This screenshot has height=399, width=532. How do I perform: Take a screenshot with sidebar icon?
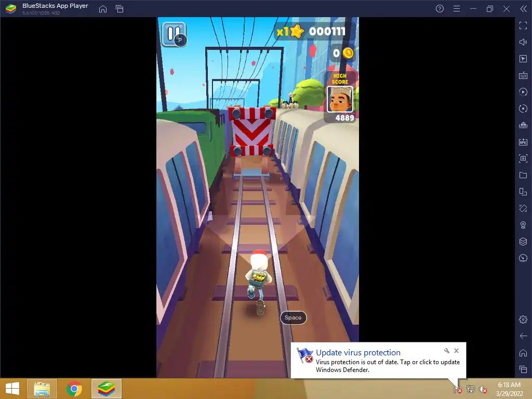point(523,158)
